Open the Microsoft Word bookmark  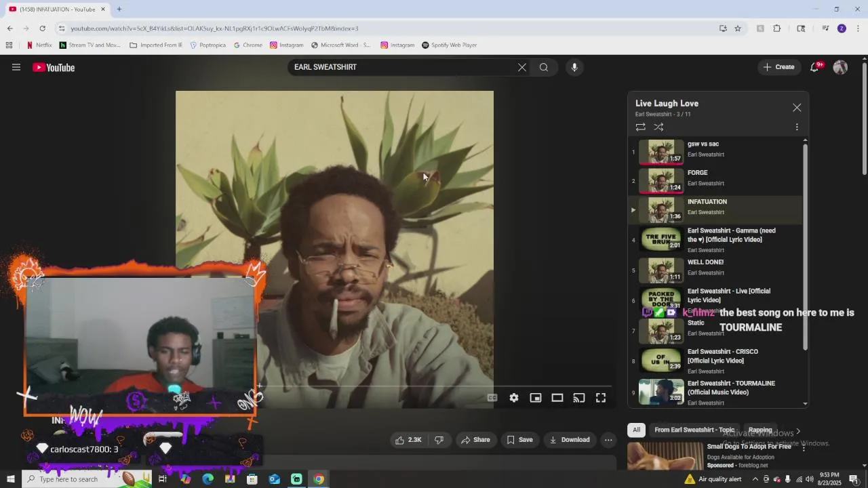[341, 45]
